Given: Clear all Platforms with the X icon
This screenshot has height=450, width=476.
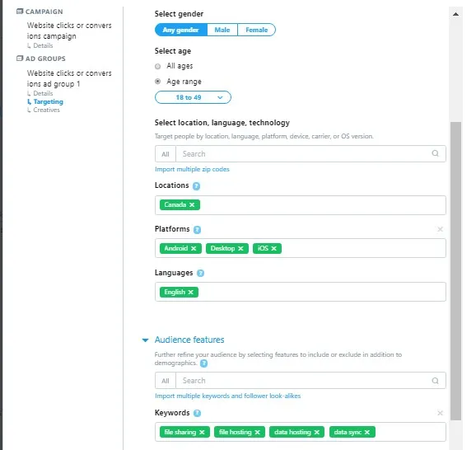Looking at the screenshot, I should tap(440, 229).
